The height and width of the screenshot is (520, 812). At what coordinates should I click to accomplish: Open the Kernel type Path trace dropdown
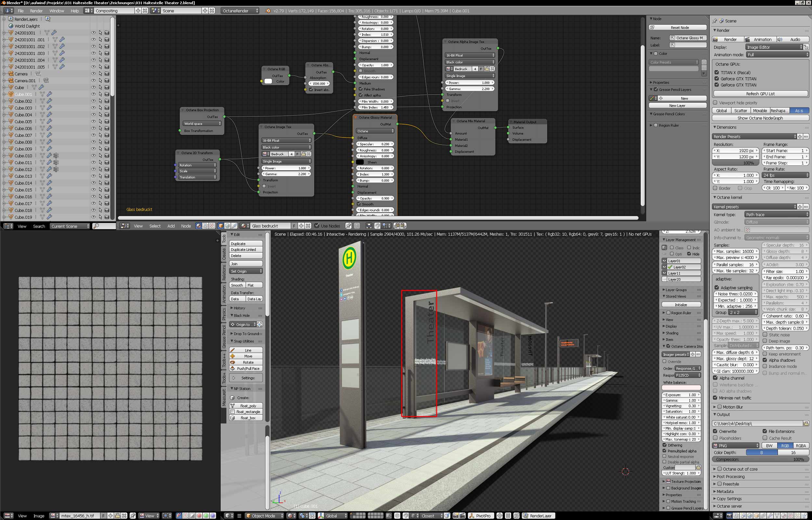pyautogui.click(x=777, y=214)
